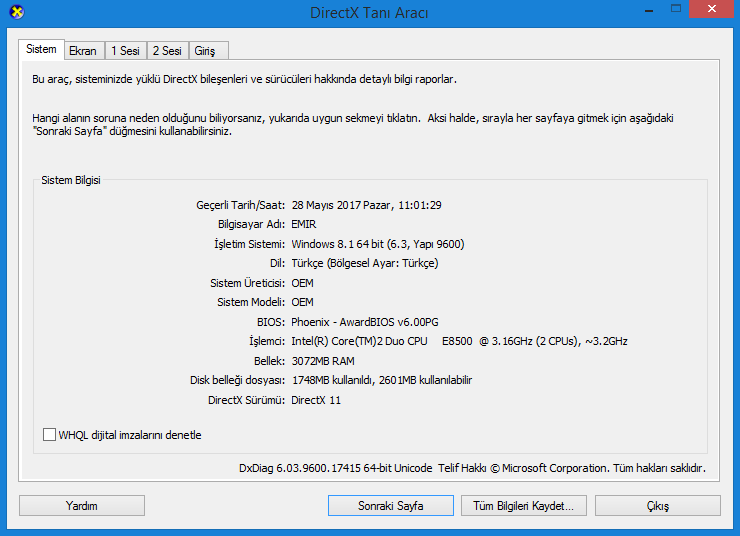Click the computer name EMIR
Screen dimensions: 740x536
[x=304, y=225]
